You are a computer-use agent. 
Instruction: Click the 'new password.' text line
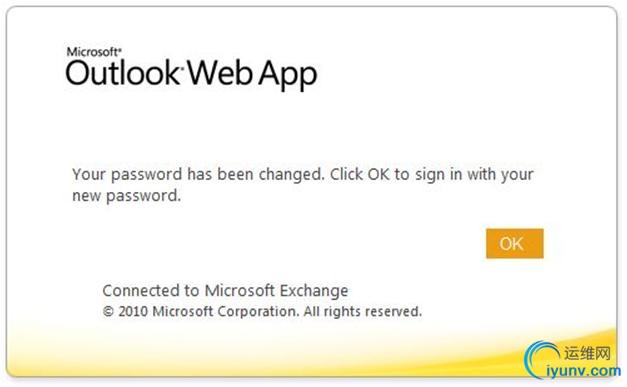tap(126, 196)
